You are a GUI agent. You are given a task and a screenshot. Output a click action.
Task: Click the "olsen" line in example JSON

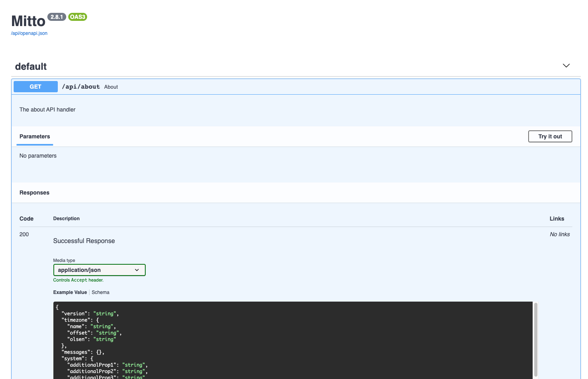click(92, 339)
